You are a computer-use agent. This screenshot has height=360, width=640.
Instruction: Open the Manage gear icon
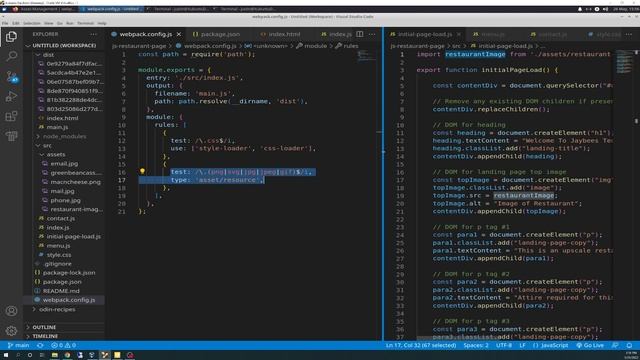(11, 331)
